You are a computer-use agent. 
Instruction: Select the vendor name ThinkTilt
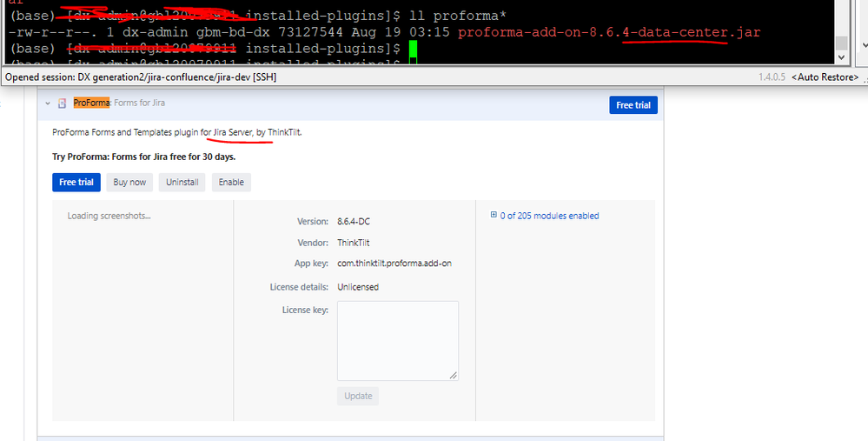(x=354, y=243)
